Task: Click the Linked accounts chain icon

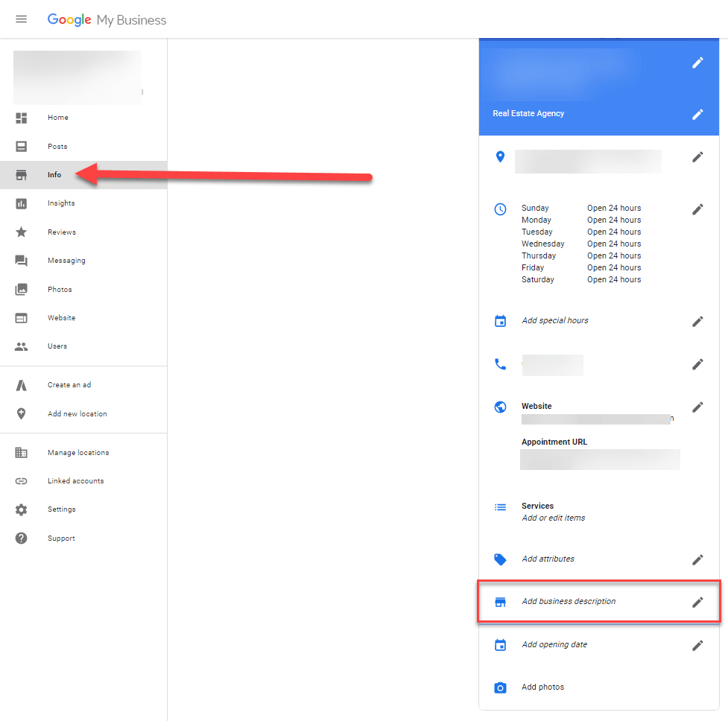Action: (x=22, y=481)
